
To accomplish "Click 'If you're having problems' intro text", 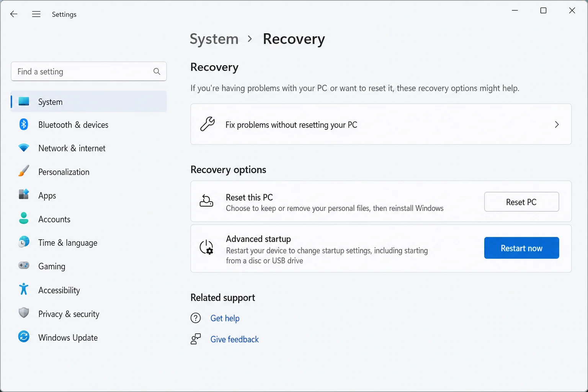I will (x=355, y=88).
